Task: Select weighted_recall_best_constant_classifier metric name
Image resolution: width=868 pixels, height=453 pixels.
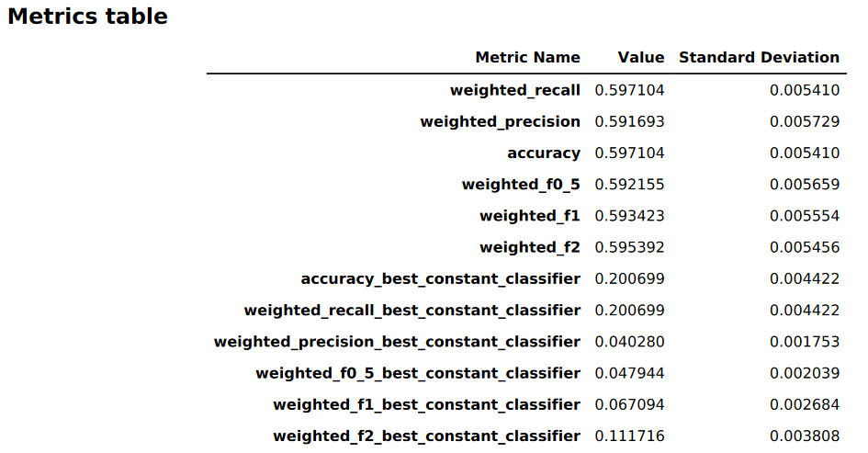Action: 411,310
